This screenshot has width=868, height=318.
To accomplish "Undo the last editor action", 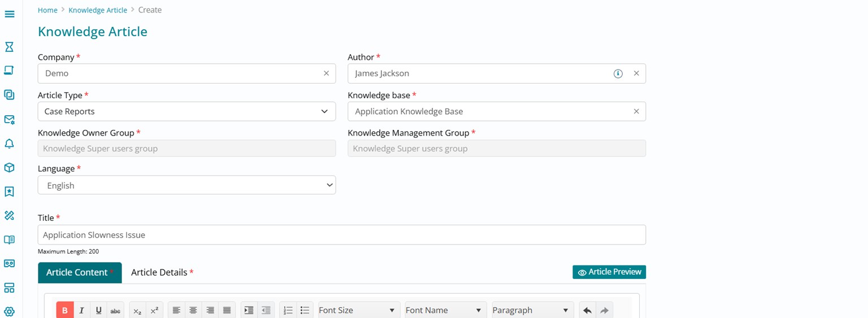I will (x=587, y=310).
